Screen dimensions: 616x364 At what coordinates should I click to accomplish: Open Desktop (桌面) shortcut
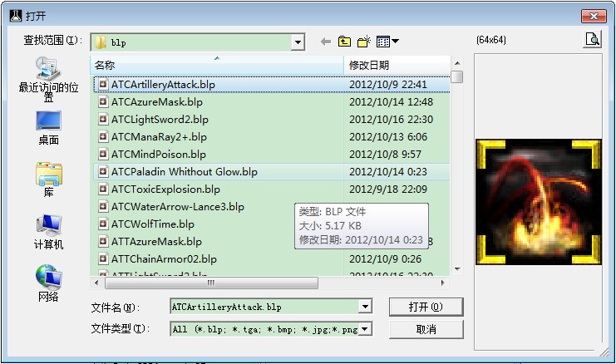(48, 128)
